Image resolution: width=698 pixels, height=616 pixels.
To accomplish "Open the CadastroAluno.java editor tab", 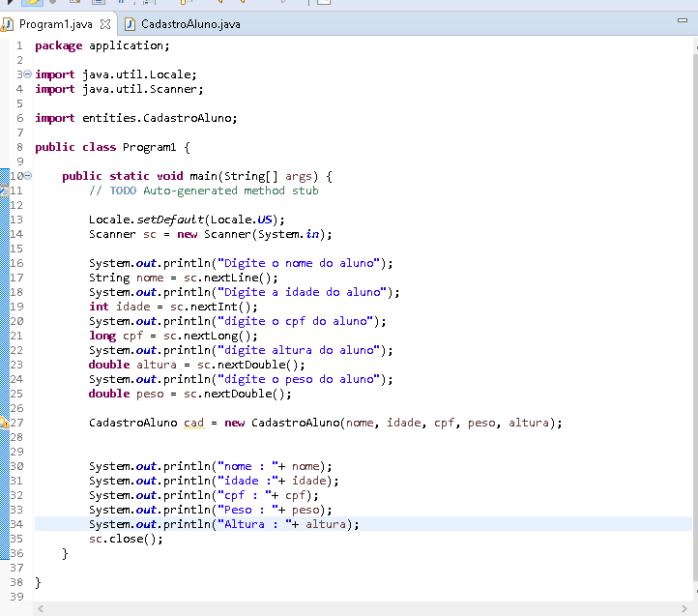I will [x=190, y=24].
